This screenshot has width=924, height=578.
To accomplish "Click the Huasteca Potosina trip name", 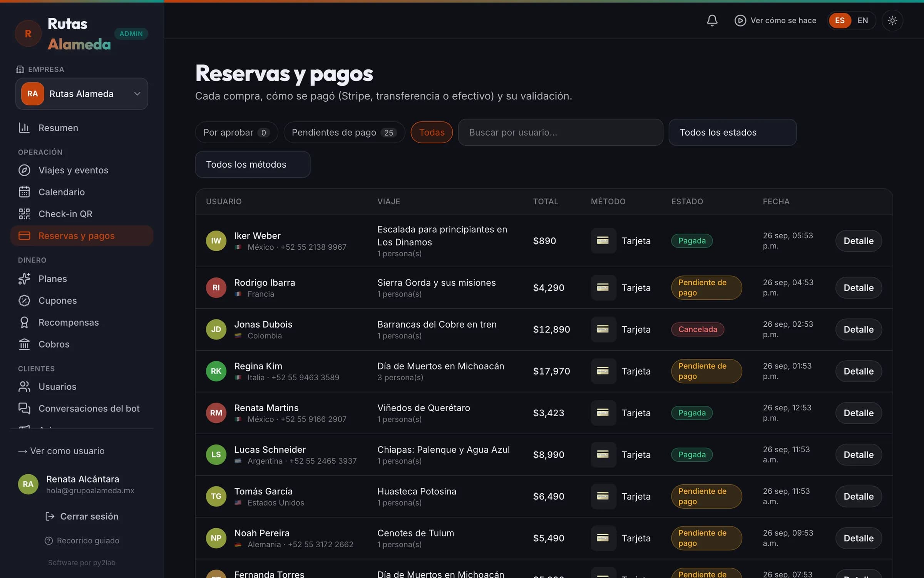I will tap(417, 491).
